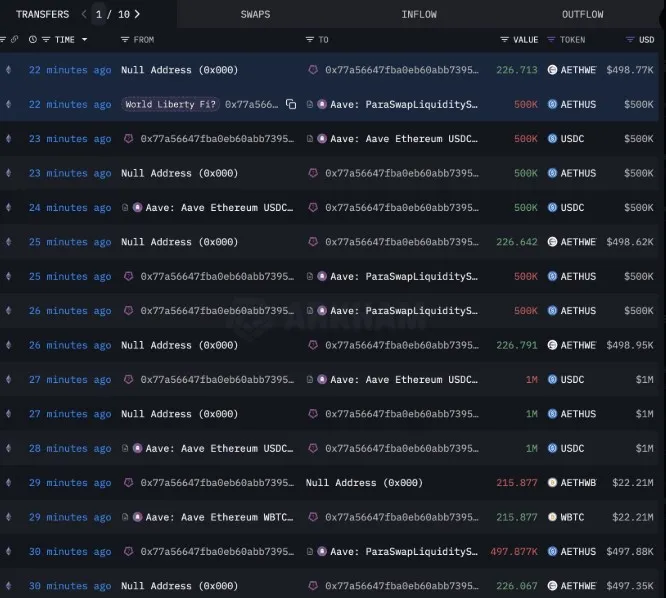The height and width of the screenshot is (598, 666).
Task: Click the page indicator 1 / 10
Action: tap(113, 14)
